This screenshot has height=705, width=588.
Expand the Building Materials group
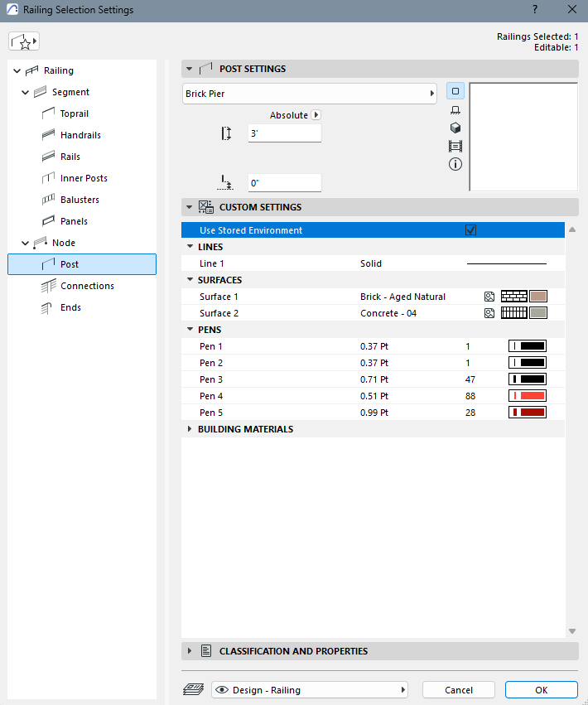pos(190,429)
